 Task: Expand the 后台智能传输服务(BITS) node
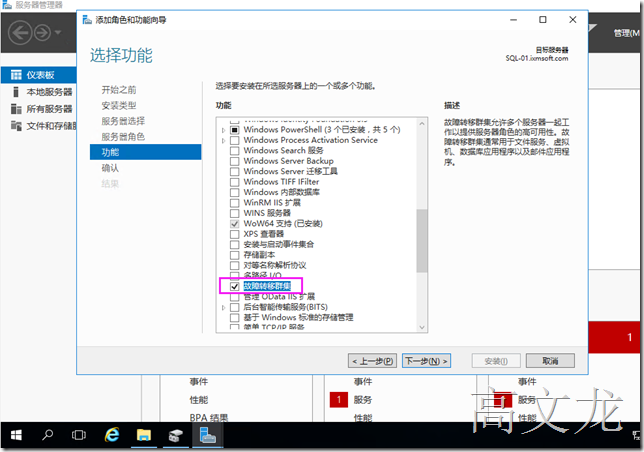(x=223, y=307)
